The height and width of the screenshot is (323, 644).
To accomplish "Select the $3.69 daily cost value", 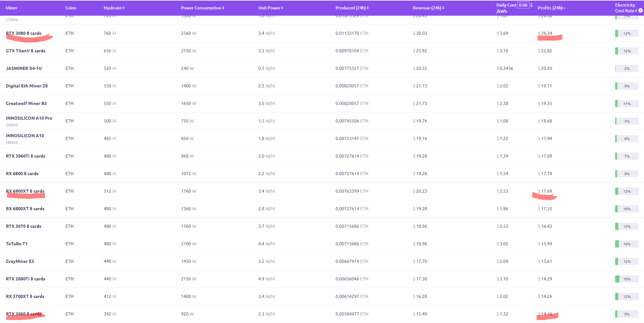I will (x=503, y=33).
